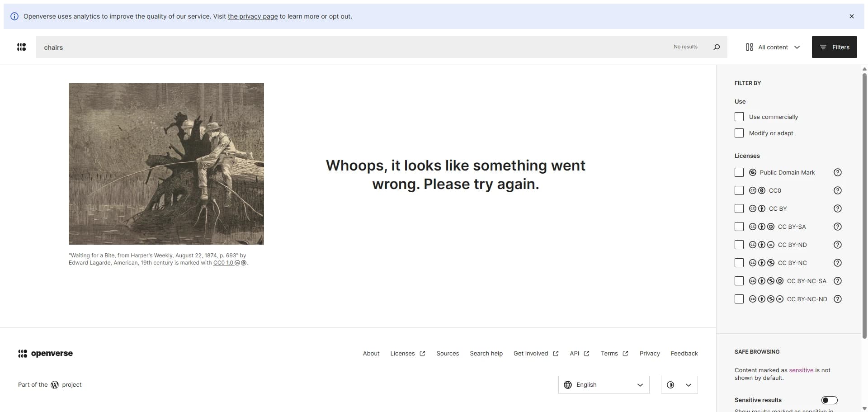
Task: Open help for CC BY-NC license
Action: [838, 263]
